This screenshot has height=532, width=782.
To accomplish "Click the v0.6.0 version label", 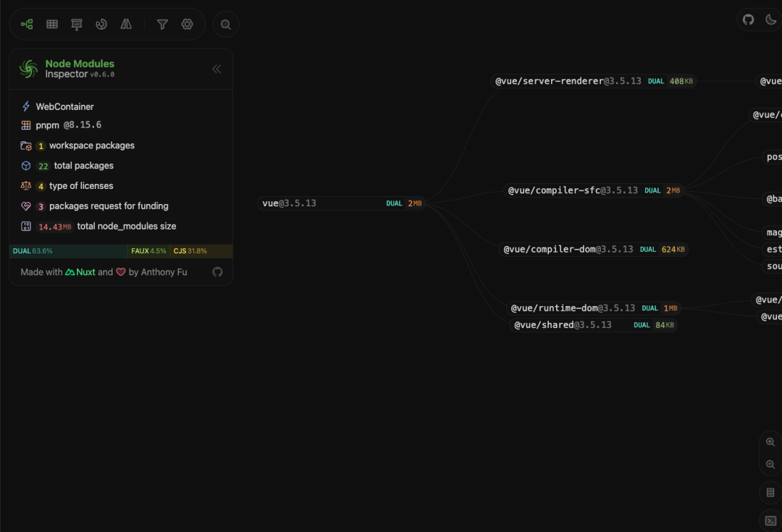I will click(x=102, y=75).
